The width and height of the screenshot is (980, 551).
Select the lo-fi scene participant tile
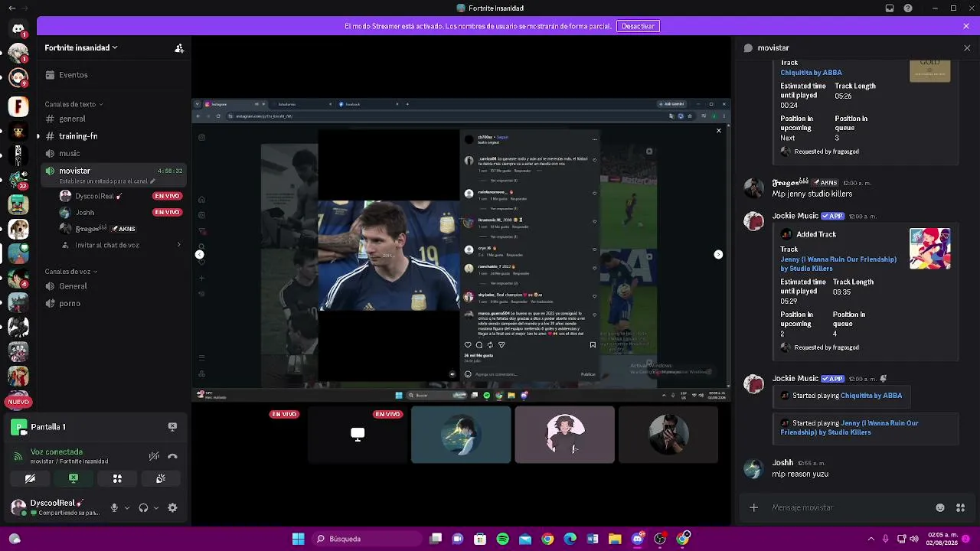click(x=461, y=435)
